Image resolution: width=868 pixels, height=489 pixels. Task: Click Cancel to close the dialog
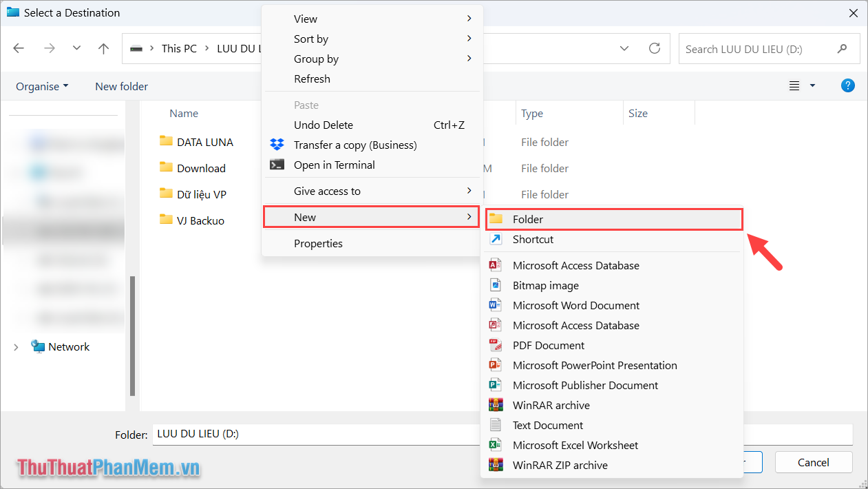click(x=814, y=461)
